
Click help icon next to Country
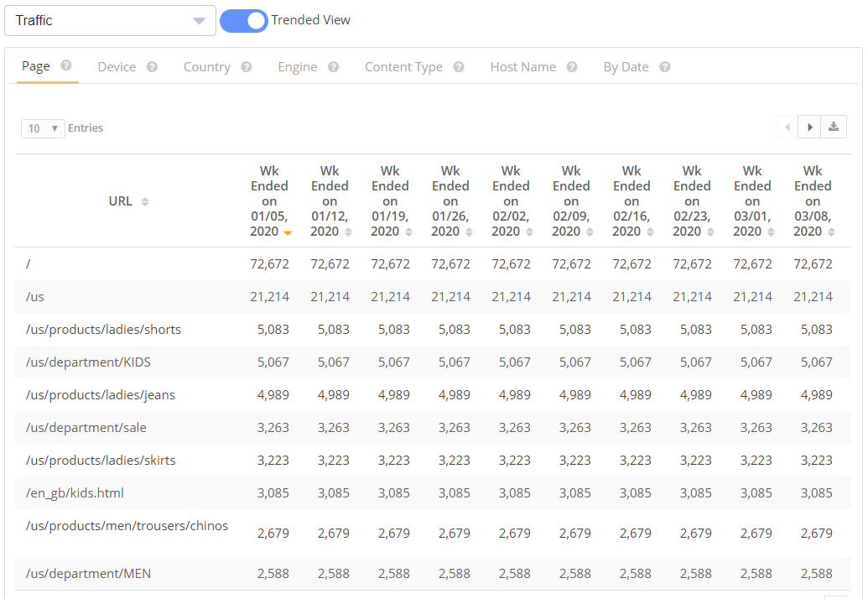point(247,67)
